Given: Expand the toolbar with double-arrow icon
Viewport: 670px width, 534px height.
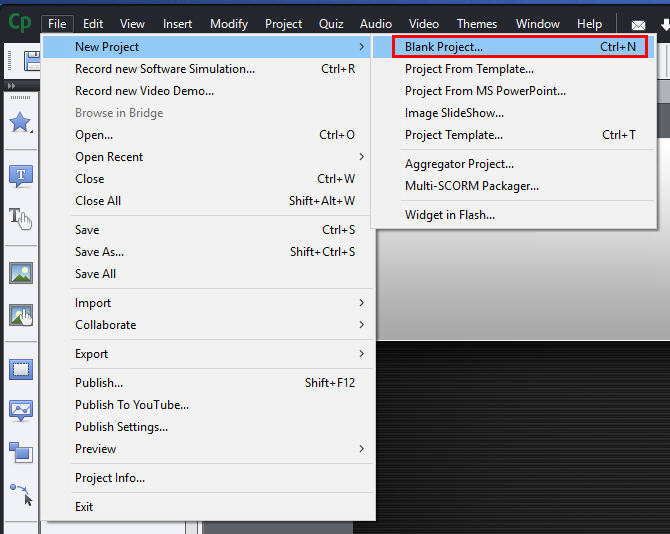Looking at the screenshot, I should (x=12, y=86).
